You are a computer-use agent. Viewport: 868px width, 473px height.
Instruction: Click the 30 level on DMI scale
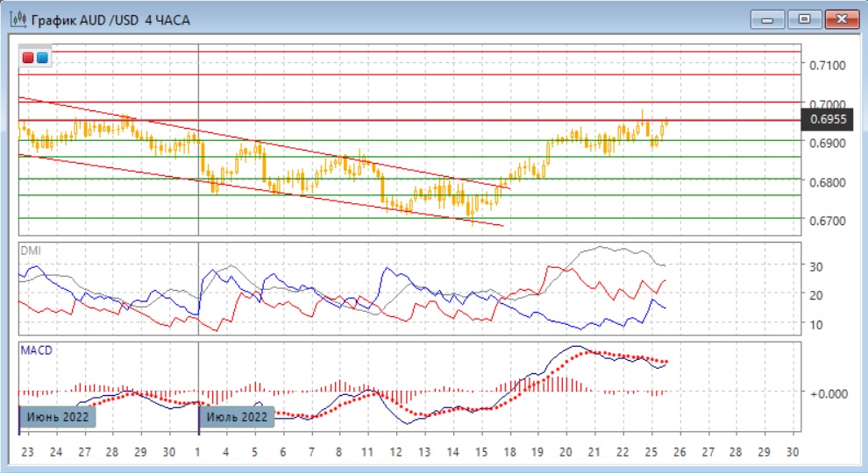pyautogui.click(x=815, y=266)
